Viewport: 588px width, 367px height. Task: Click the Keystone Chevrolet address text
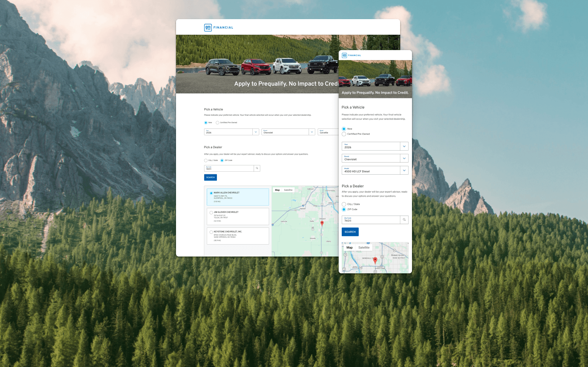tap(225, 236)
